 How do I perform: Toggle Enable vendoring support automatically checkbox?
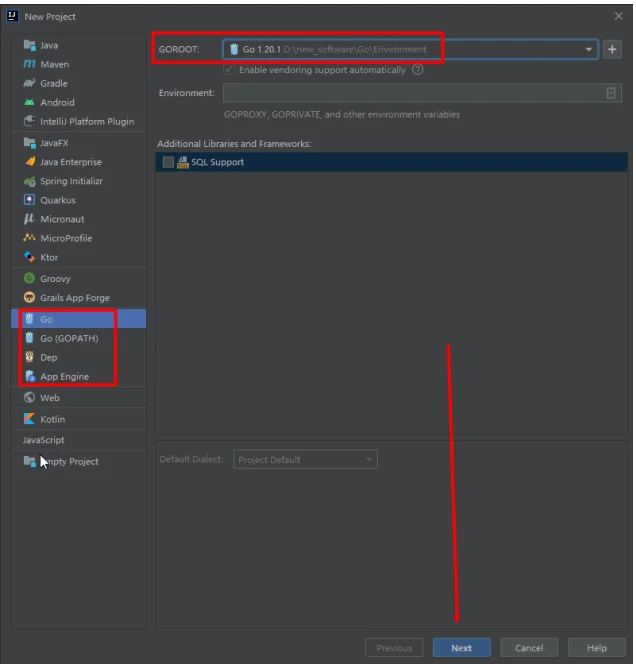pos(229,69)
